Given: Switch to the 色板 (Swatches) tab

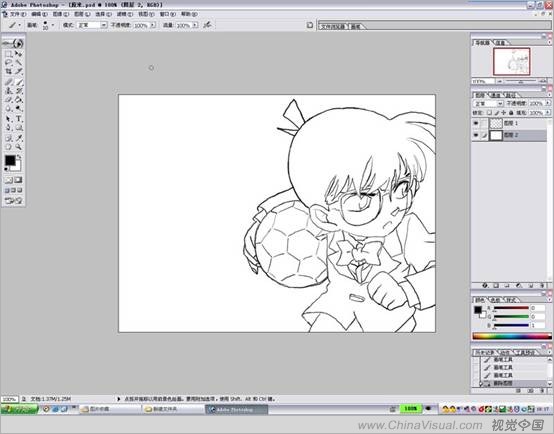Looking at the screenshot, I should pyautogui.click(x=495, y=300).
